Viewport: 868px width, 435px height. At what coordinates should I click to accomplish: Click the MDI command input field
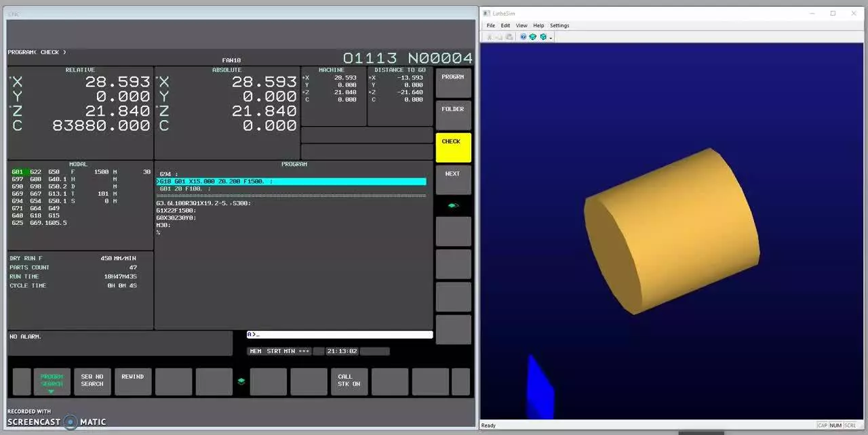click(x=339, y=334)
